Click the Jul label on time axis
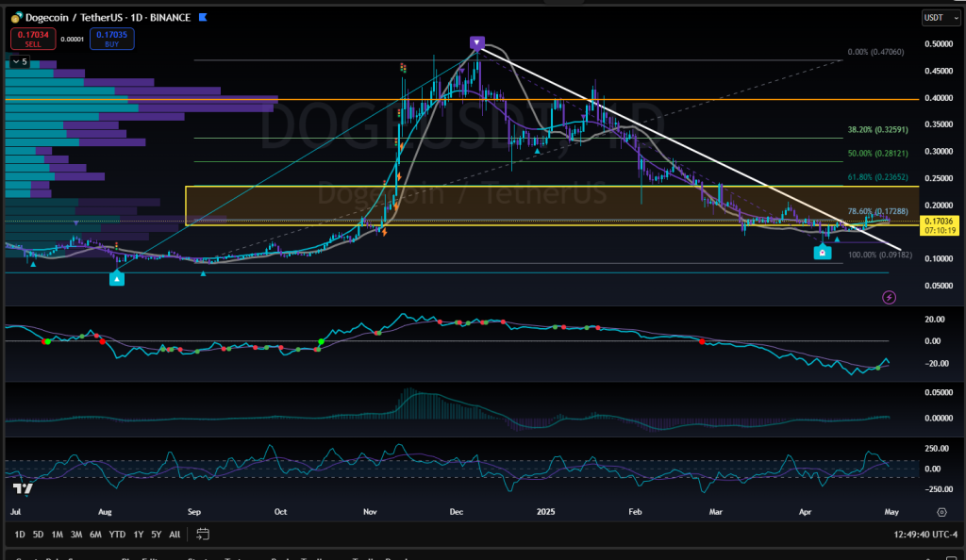Viewport: 966px width, 560px height. point(15,512)
